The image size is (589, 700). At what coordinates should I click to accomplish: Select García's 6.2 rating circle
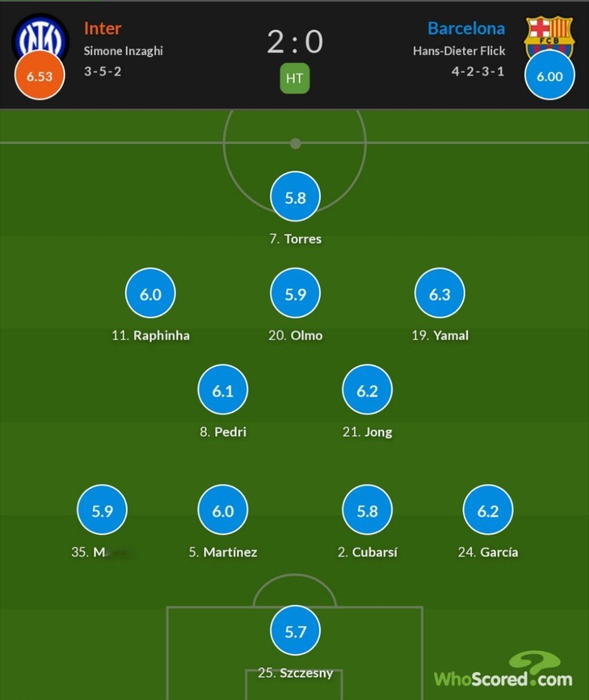click(488, 510)
